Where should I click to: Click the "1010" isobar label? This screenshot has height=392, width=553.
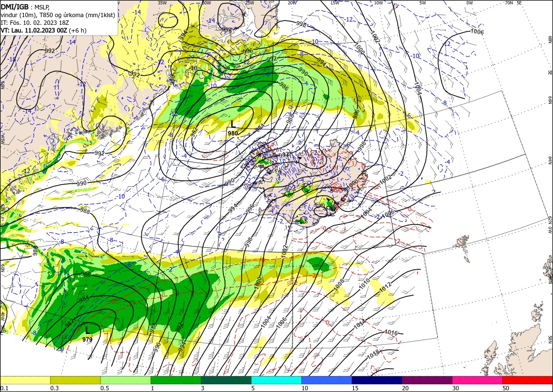(x=364, y=283)
